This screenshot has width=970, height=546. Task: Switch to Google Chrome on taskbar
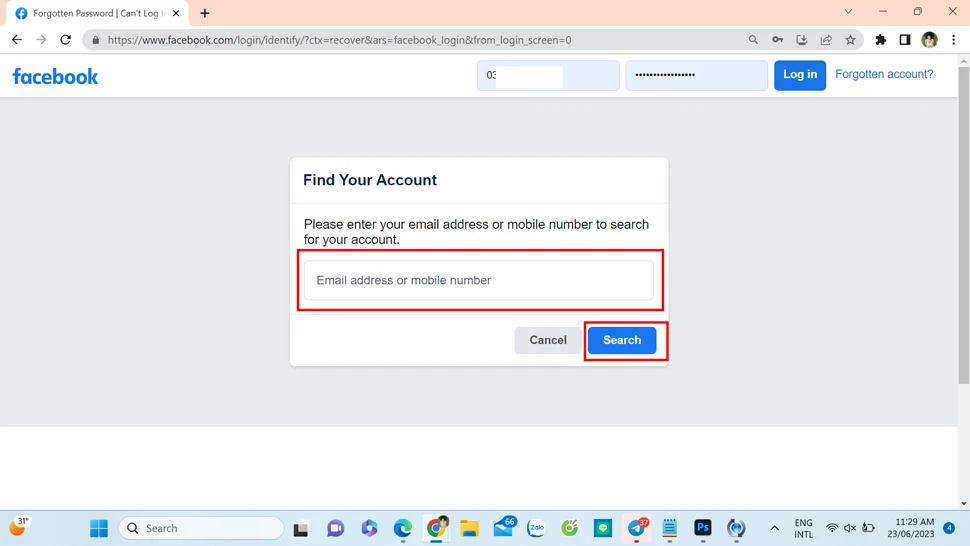pos(436,528)
